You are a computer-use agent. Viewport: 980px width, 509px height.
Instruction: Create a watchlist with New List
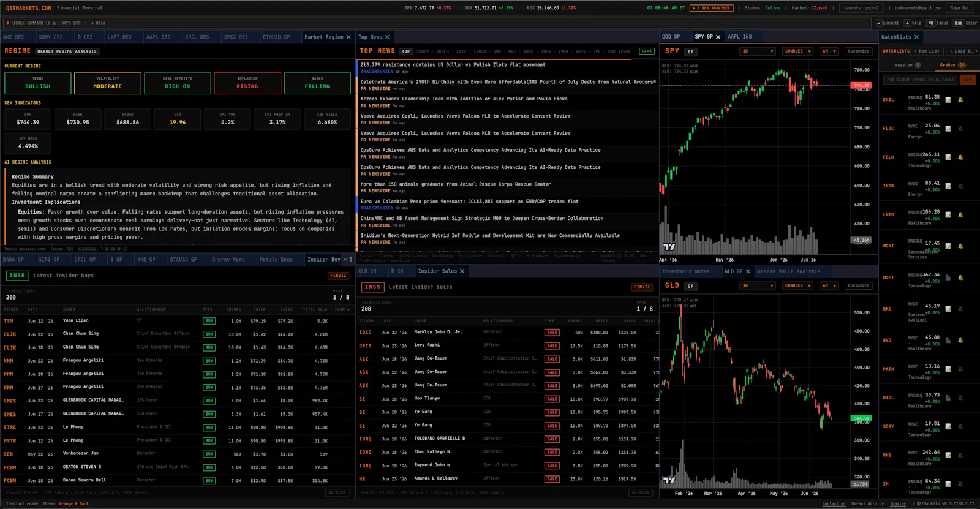(x=928, y=51)
